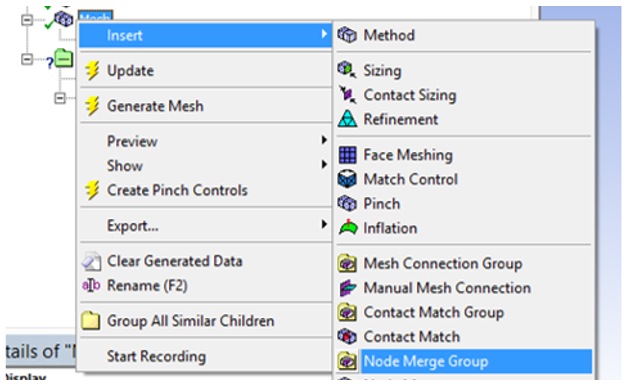
Task: Click the Manual Mesh Connection icon
Action: tap(347, 288)
